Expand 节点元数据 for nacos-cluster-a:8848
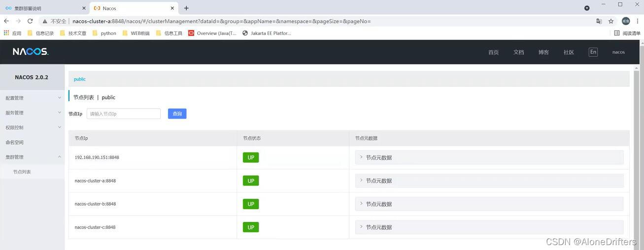 tap(489, 181)
